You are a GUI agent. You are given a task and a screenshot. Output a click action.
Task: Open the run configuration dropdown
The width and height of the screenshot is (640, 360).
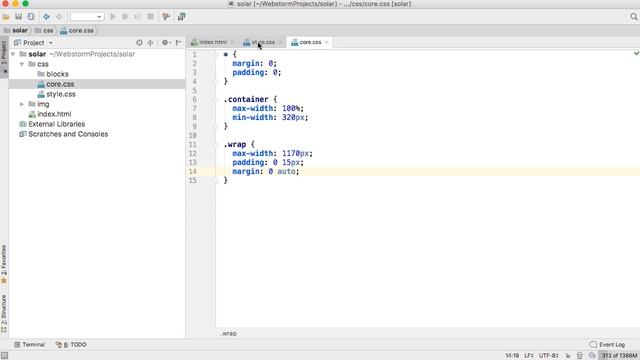point(87,17)
